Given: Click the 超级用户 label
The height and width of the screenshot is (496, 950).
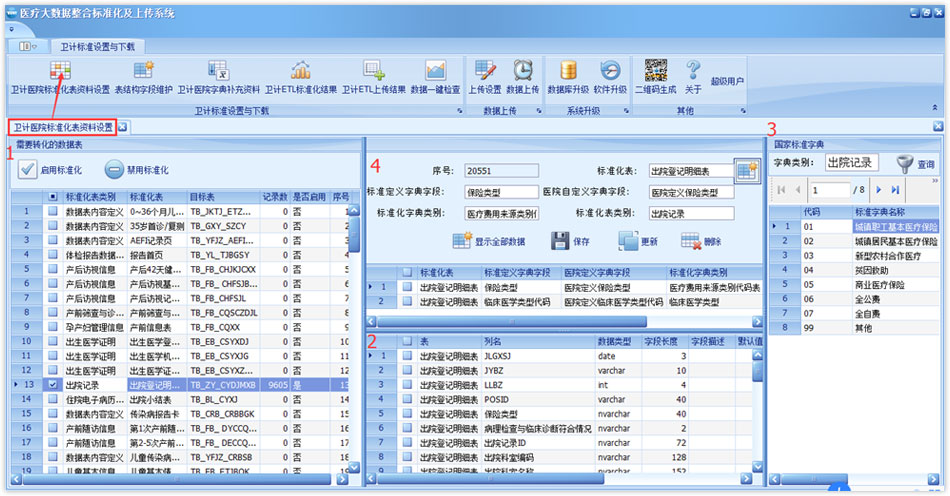Looking at the screenshot, I should pos(727,81).
